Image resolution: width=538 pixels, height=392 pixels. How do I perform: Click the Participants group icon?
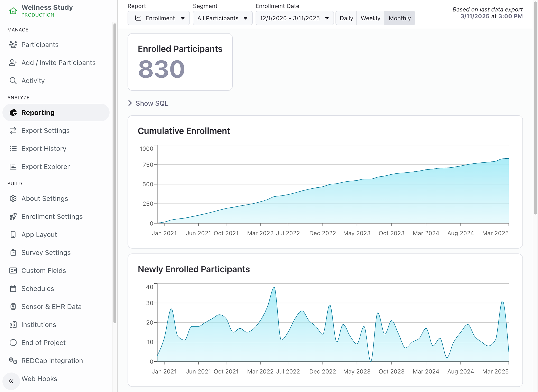[13, 45]
